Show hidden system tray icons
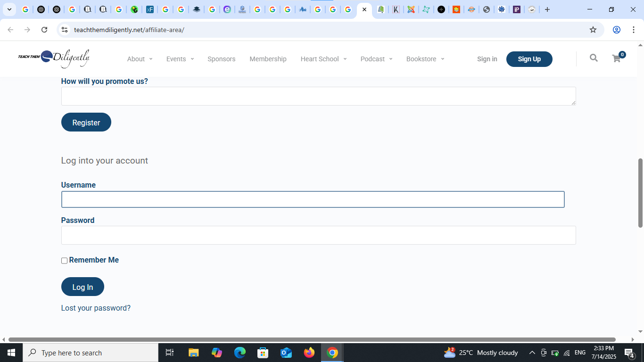 pyautogui.click(x=532, y=353)
